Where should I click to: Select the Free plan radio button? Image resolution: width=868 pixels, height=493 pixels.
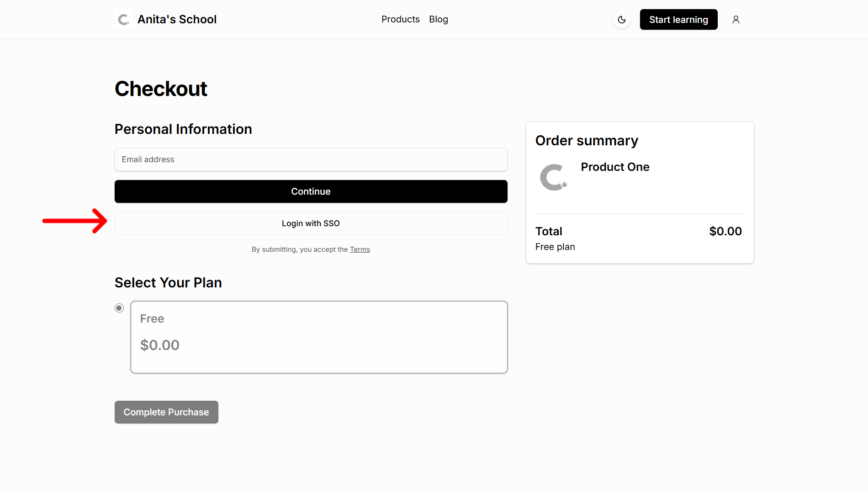(x=119, y=307)
